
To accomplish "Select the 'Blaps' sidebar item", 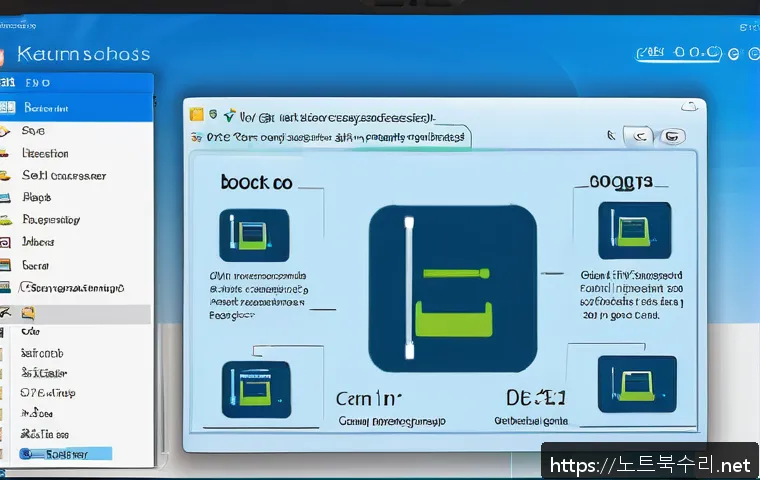I will (36, 197).
